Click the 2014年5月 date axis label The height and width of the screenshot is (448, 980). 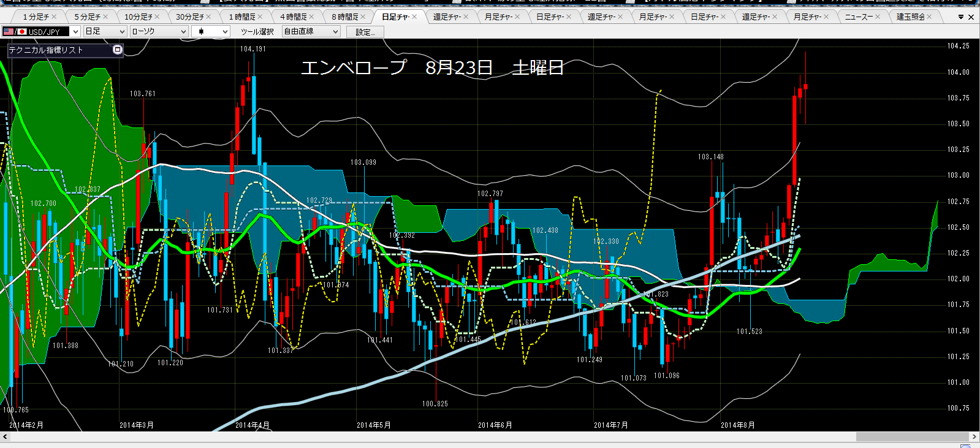click(373, 425)
